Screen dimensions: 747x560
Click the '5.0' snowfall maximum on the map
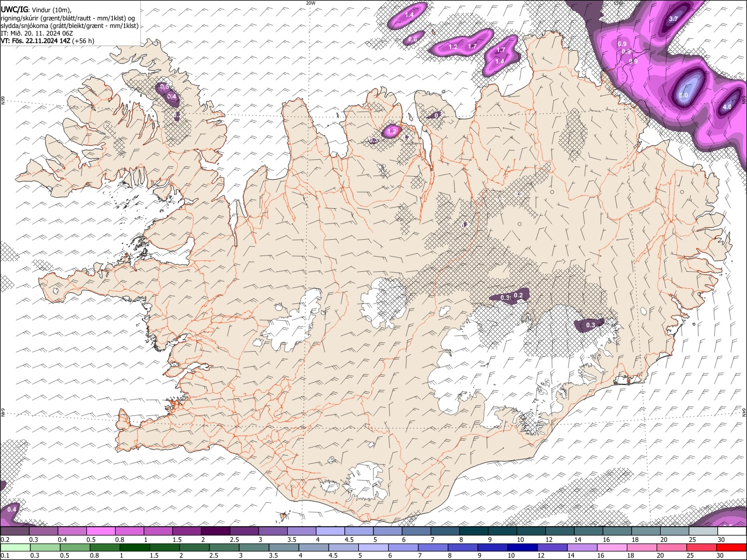point(683,95)
